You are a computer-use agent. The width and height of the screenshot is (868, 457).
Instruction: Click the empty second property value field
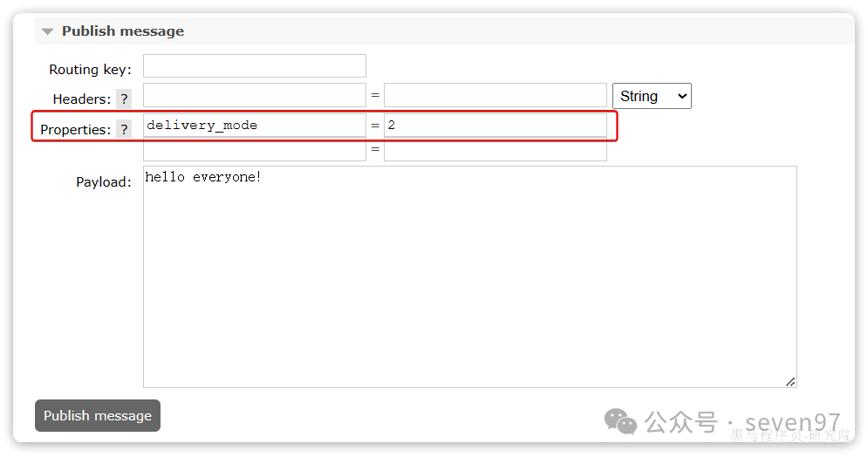496,149
